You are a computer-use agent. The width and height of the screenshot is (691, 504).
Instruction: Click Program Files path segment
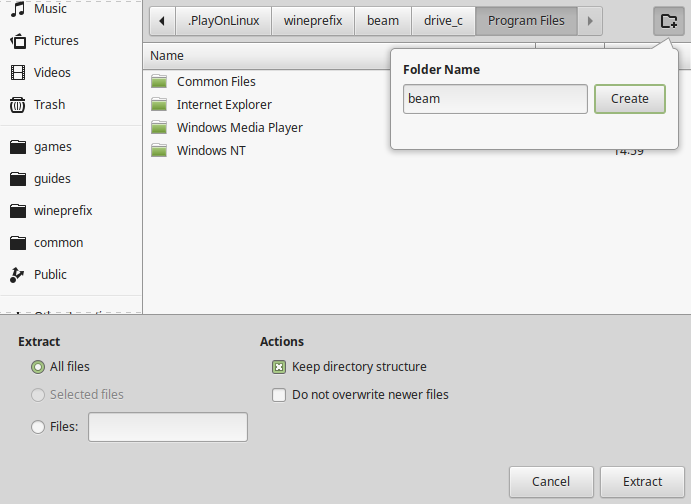point(526,21)
